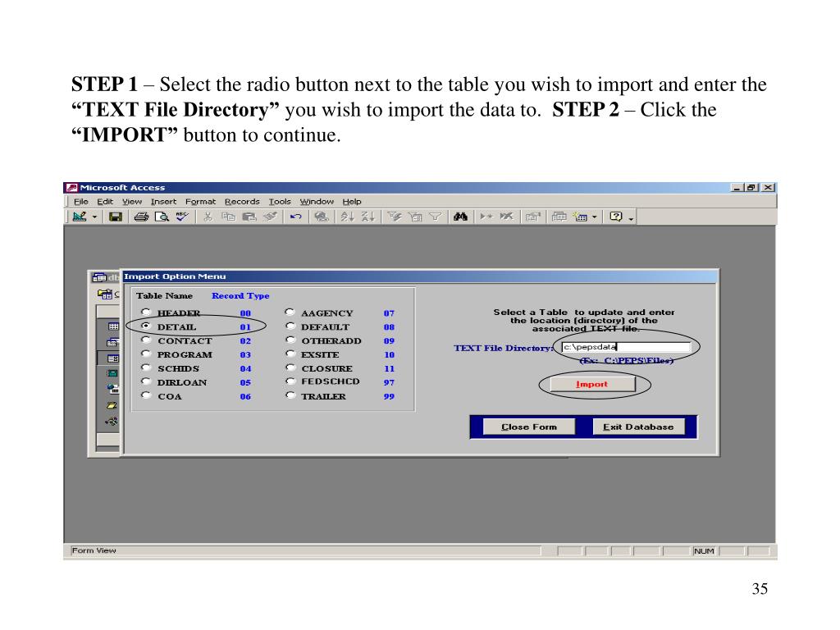The width and height of the screenshot is (840, 630).
Task: Select the EXSITE radio button
Action: click(x=290, y=354)
